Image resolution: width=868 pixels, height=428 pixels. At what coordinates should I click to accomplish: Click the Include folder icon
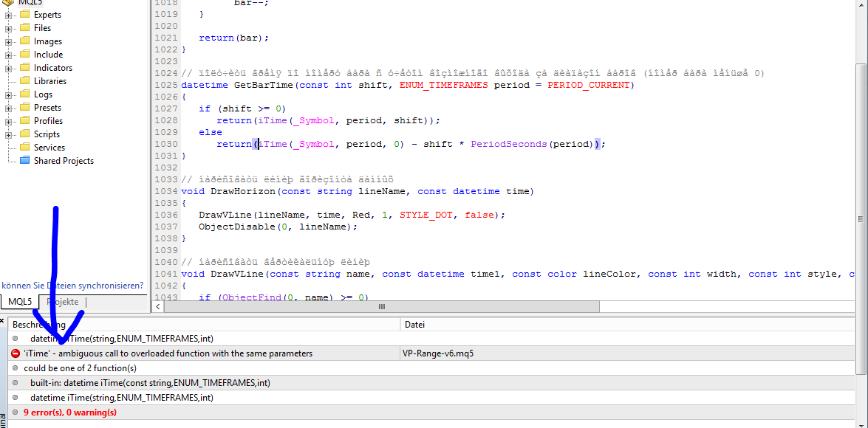click(x=24, y=55)
